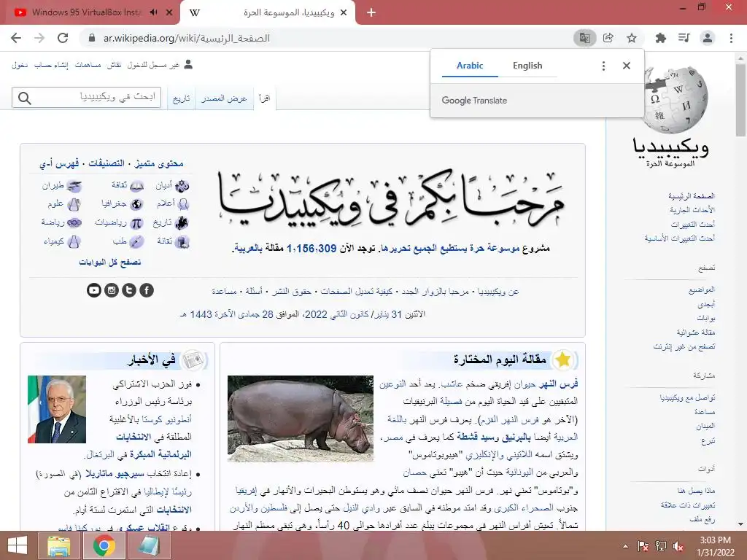
Task: Open the media control icon in toolbar
Action: [684, 38]
